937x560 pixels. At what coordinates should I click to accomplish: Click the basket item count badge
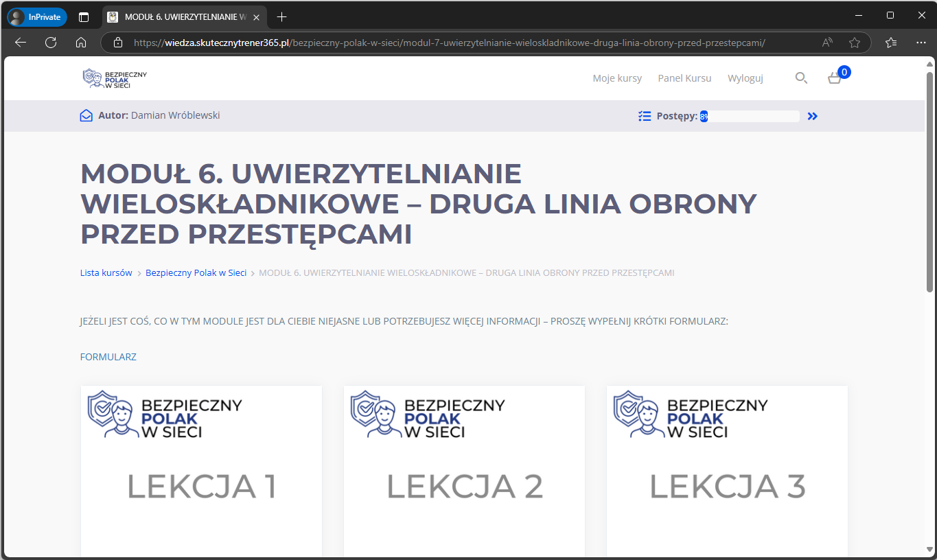coord(844,72)
